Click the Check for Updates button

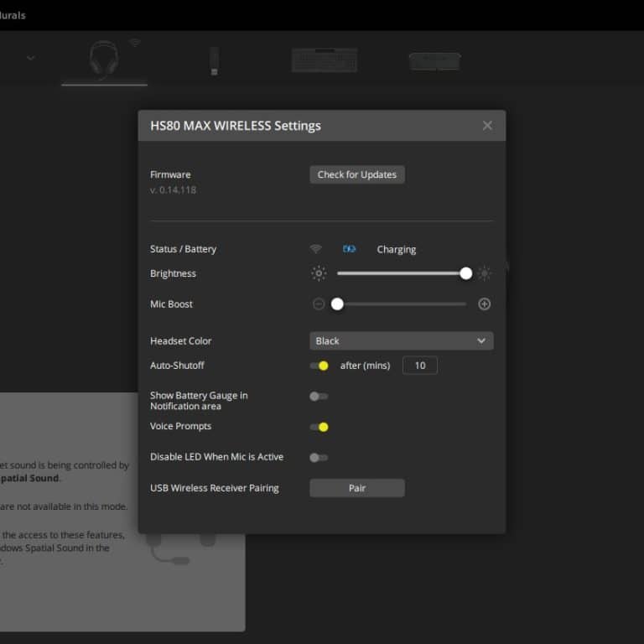click(357, 174)
